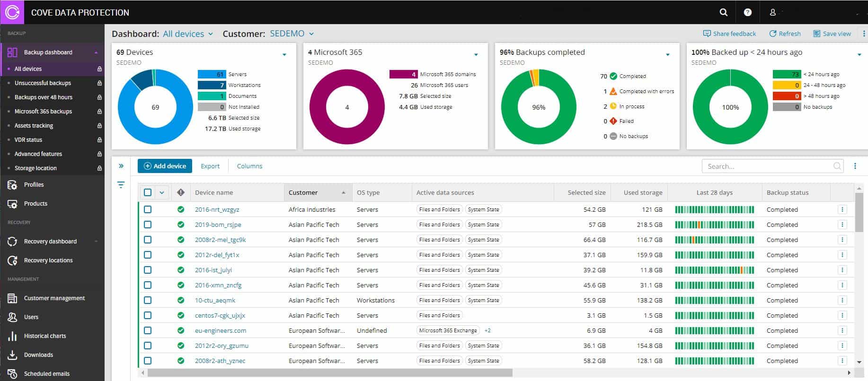
Task: Sort by the Customer column header
Action: coord(318,192)
